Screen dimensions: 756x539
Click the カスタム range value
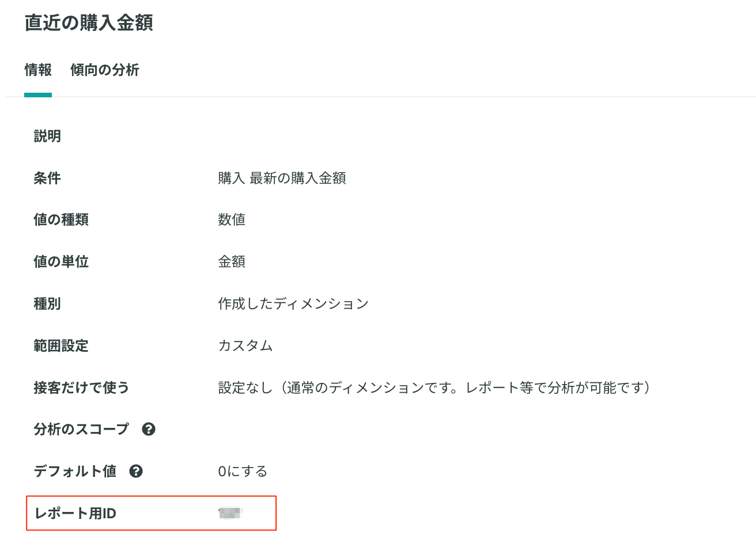[x=245, y=346]
